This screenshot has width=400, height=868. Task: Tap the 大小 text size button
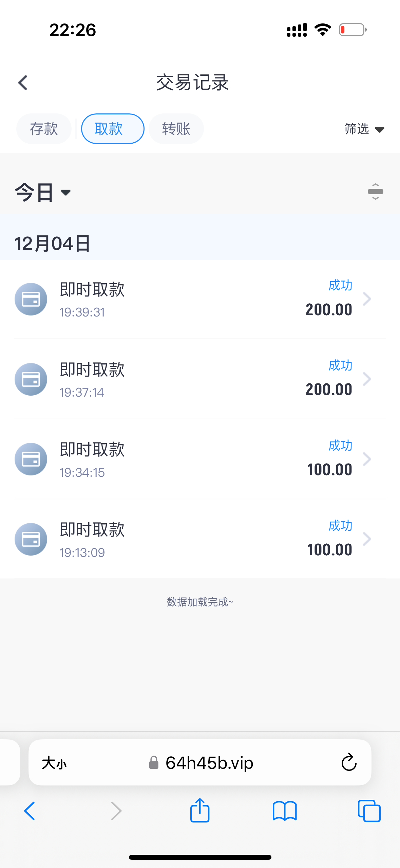54,763
